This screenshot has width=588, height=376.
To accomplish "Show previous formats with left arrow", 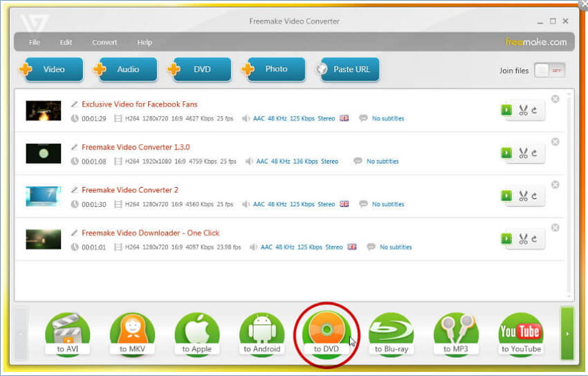I will pyautogui.click(x=21, y=333).
